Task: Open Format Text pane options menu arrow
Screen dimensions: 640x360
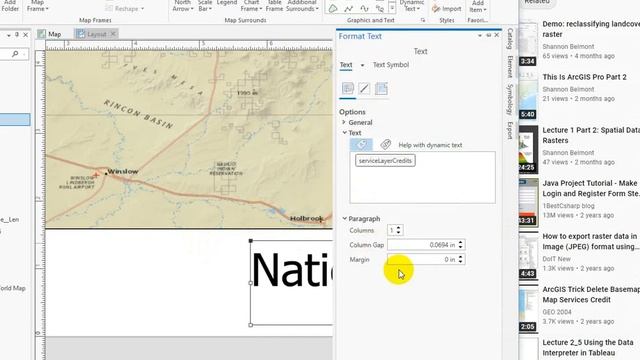Action: click(x=480, y=36)
